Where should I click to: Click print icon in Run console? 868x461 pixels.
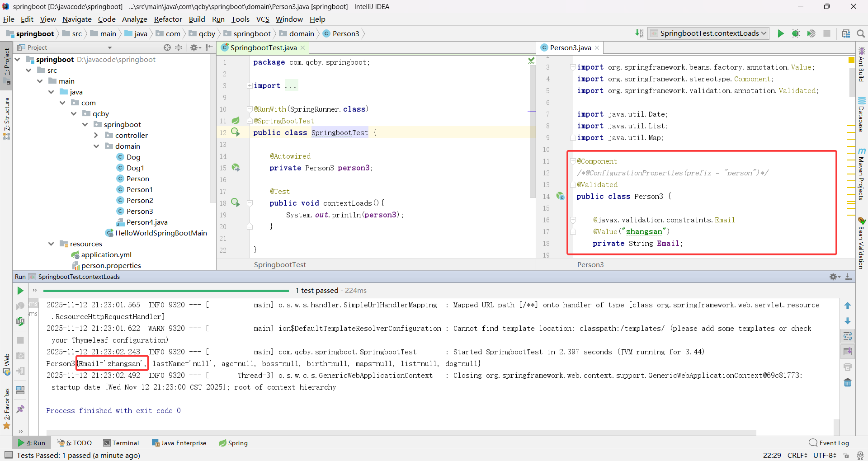pyautogui.click(x=848, y=367)
